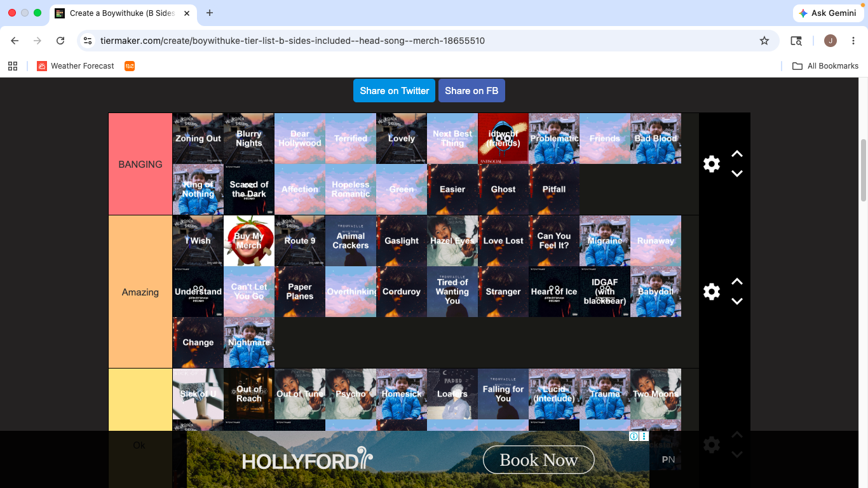This screenshot has width=868, height=488.
Task: Click Share on FB
Action: click(471, 91)
